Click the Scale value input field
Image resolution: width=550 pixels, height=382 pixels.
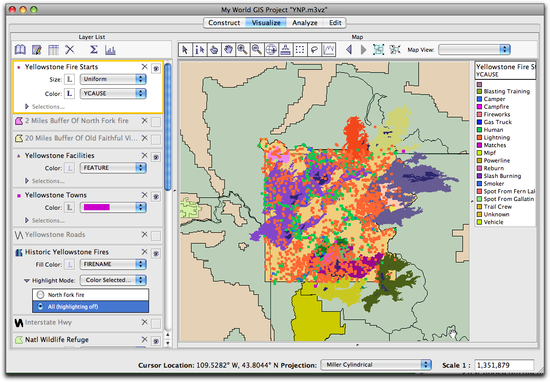pos(504,365)
